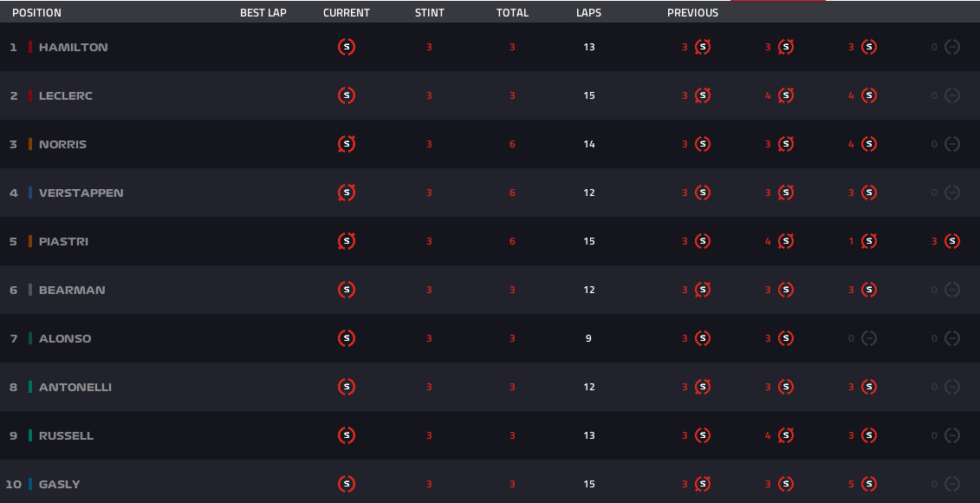Click position number 5 beside Piastri

pos(13,241)
